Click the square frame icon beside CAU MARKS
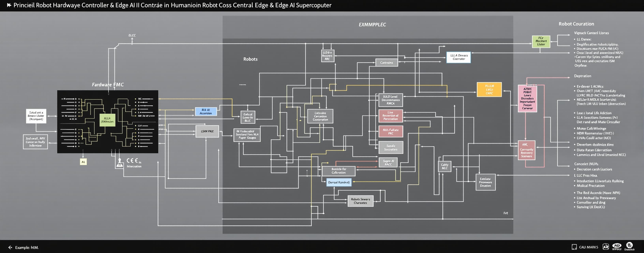Viewport: 644px width, 253px height. (x=574, y=247)
